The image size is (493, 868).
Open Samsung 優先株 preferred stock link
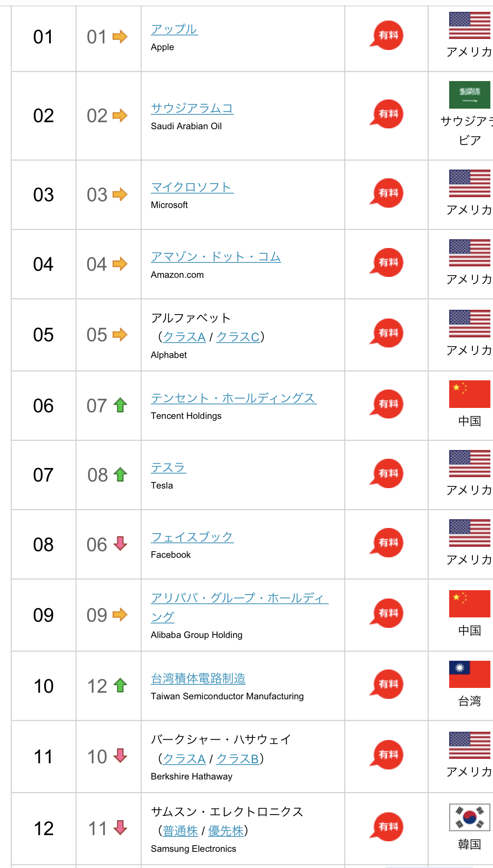click(226, 831)
